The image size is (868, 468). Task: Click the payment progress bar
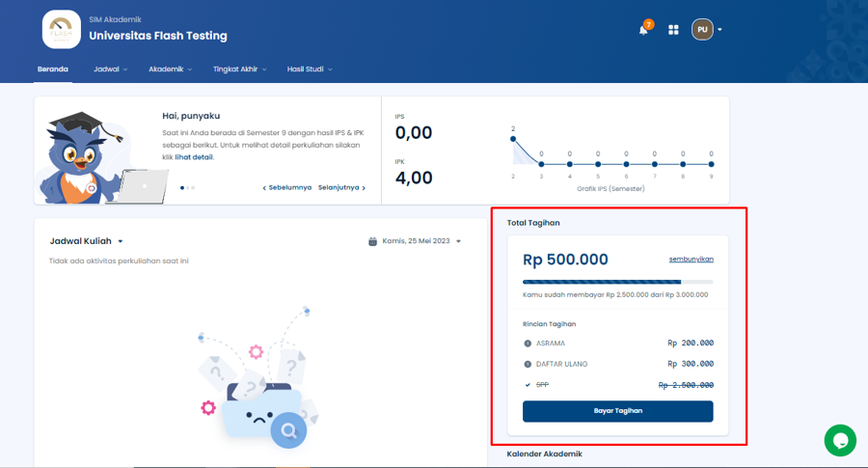pyautogui.click(x=617, y=282)
